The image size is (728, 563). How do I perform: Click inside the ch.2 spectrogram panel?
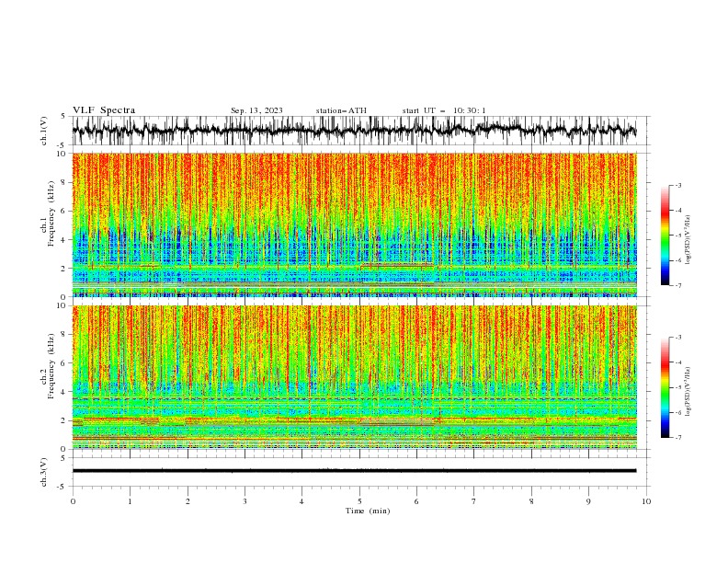[x=354, y=377]
